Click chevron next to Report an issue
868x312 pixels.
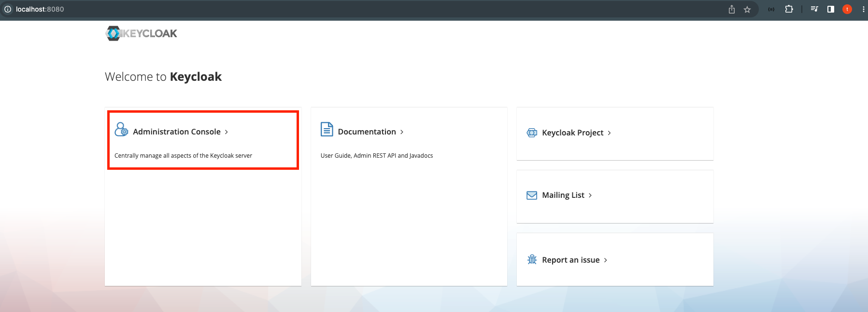coord(605,260)
